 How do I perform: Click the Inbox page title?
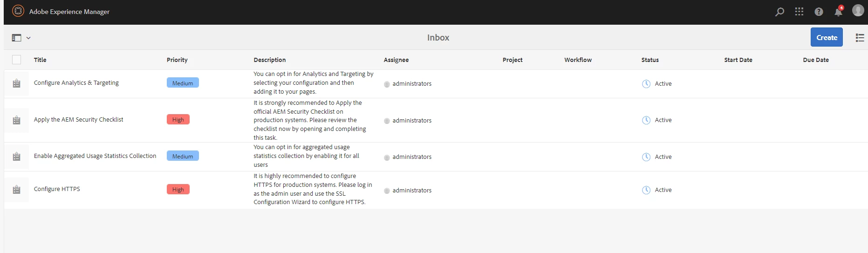coord(438,38)
